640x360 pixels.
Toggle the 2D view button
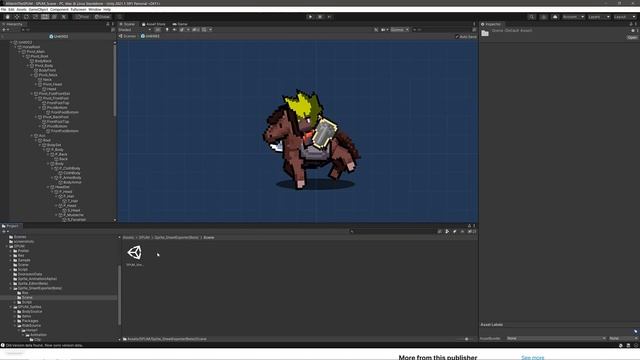(x=158, y=30)
